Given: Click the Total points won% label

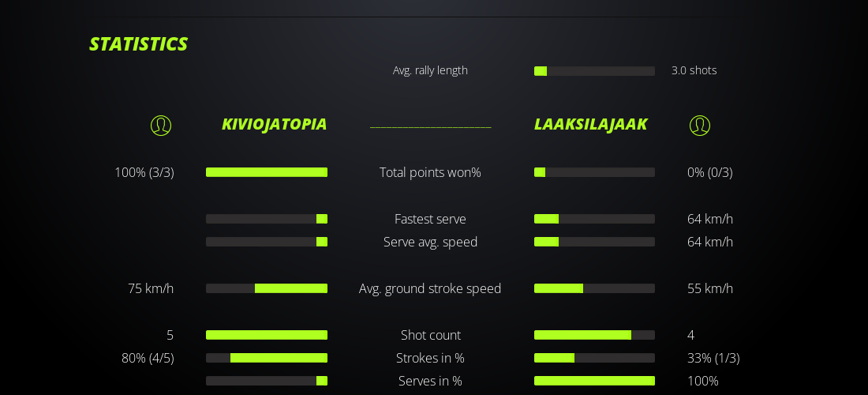Looking at the screenshot, I should pyautogui.click(x=430, y=172).
